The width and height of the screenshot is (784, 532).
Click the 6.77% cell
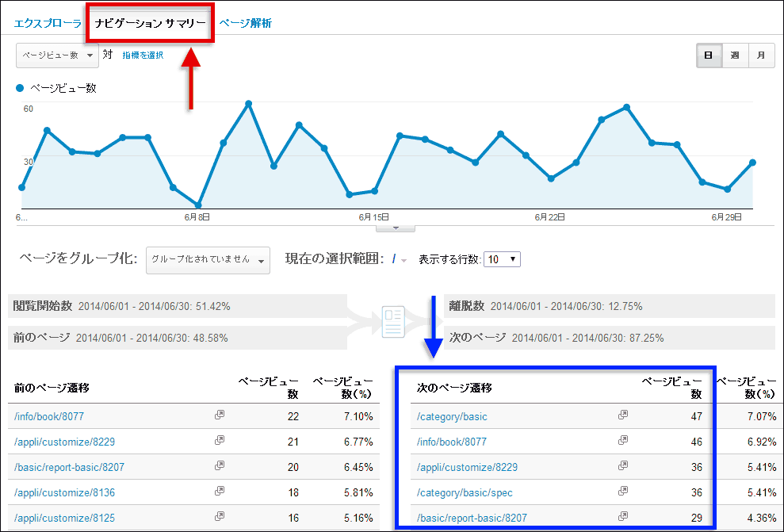click(358, 442)
